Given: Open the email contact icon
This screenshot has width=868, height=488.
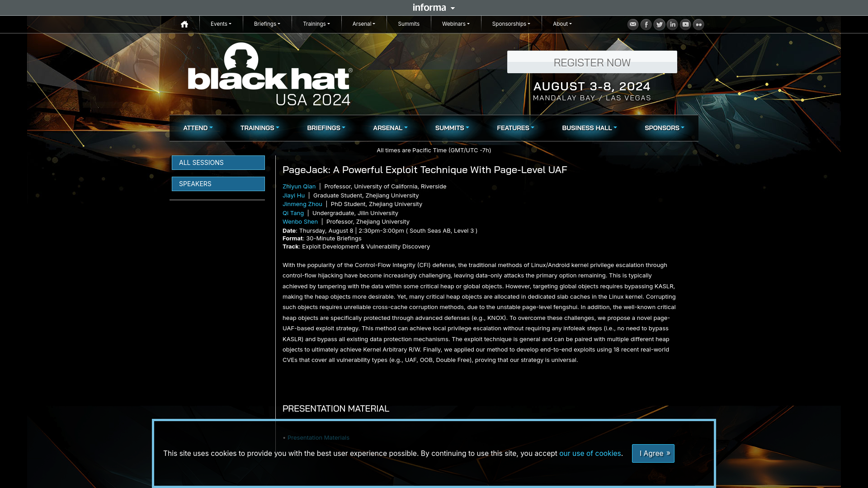Looking at the screenshot, I should pos(633,24).
